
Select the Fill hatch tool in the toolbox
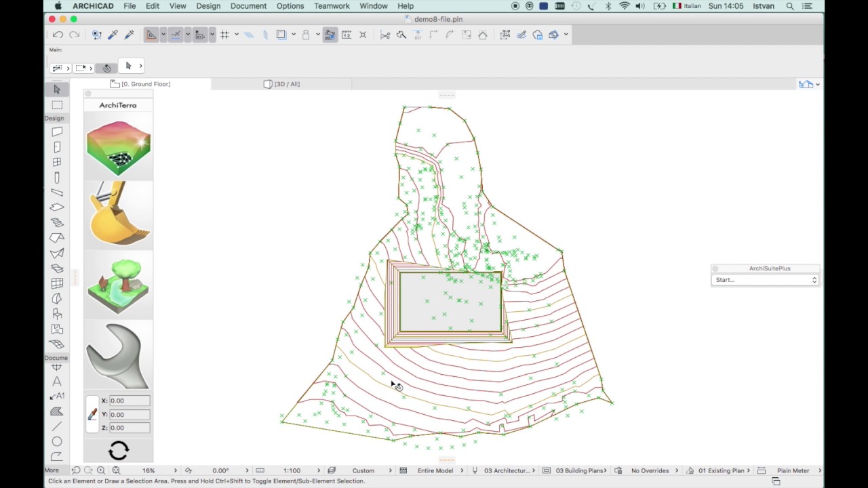[x=57, y=411]
